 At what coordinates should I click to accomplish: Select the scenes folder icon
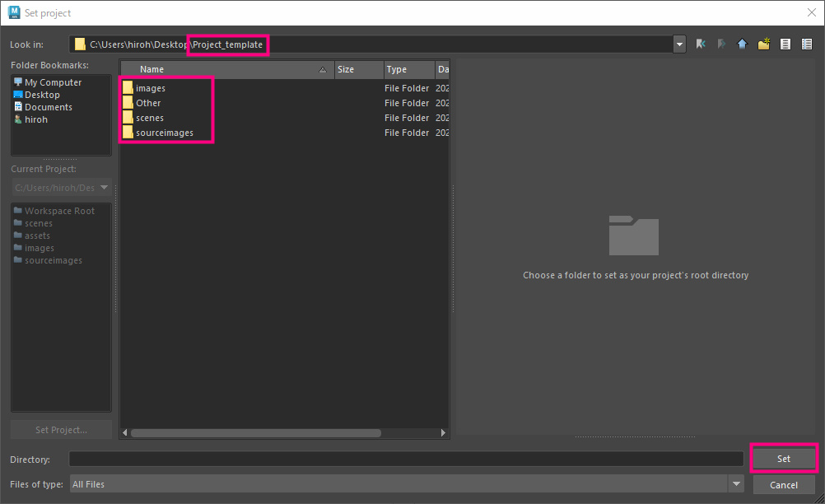pyautogui.click(x=128, y=117)
